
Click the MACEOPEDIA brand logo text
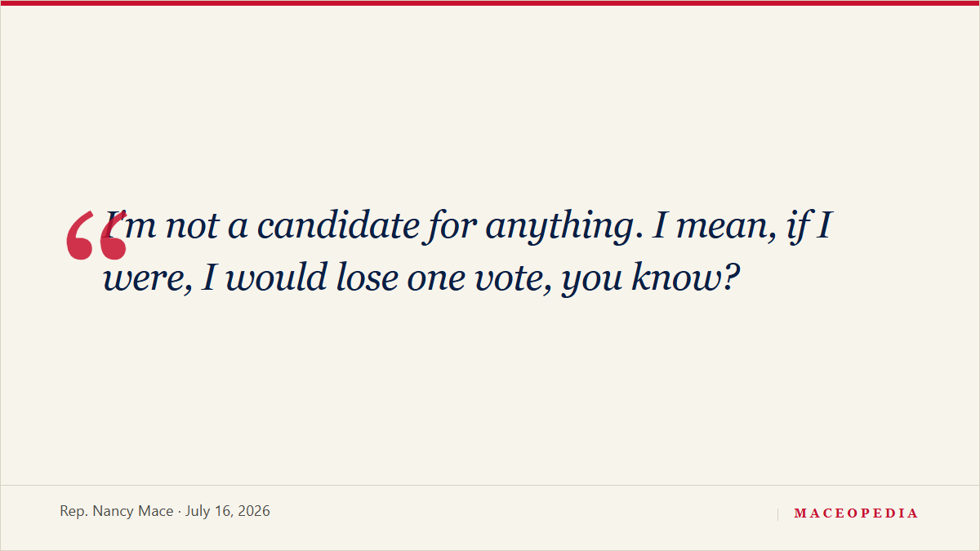[x=856, y=513]
